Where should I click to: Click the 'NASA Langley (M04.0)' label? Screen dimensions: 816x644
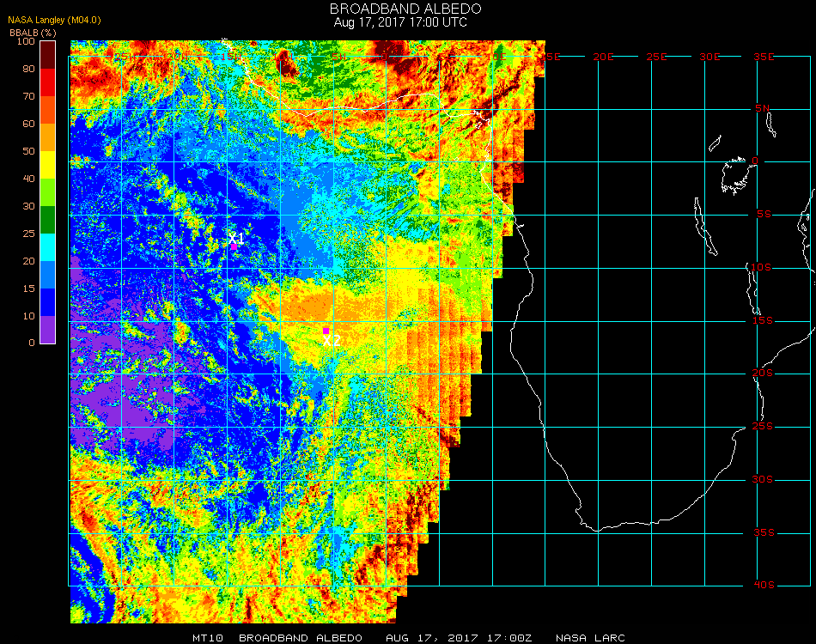pyautogui.click(x=54, y=20)
